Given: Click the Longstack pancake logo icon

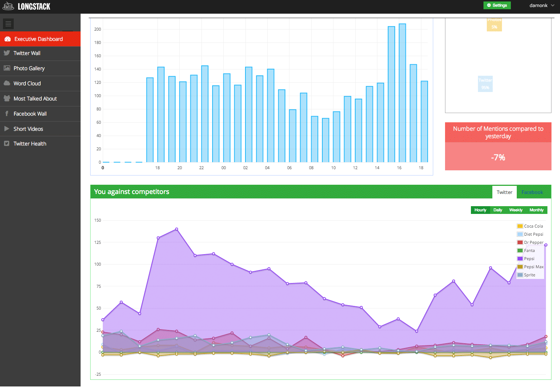Looking at the screenshot, I should pos(8,6).
